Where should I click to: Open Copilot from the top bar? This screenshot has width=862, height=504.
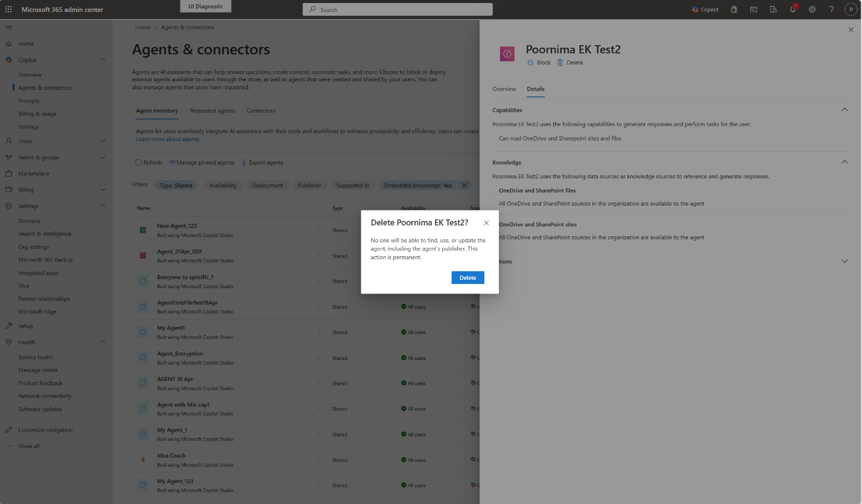[705, 10]
